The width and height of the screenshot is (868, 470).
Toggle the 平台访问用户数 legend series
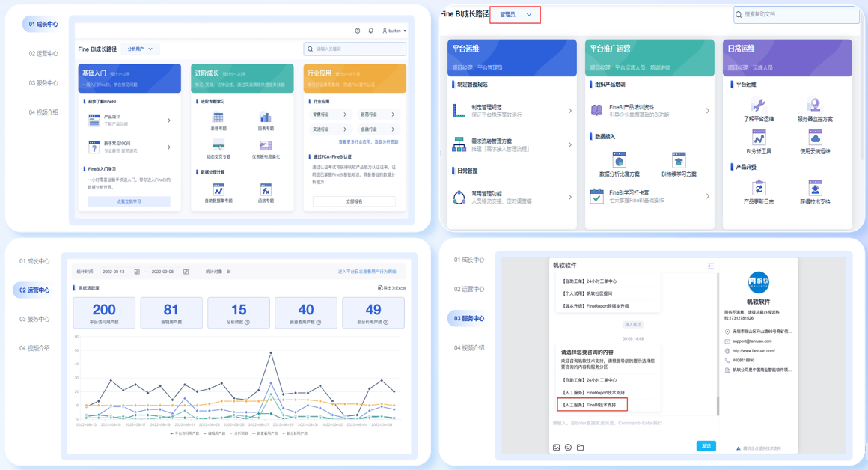click(x=185, y=433)
